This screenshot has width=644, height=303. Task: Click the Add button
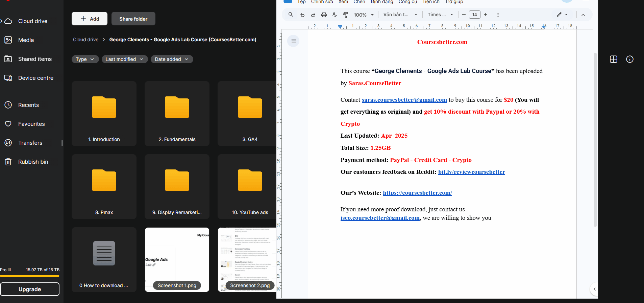point(90,19)
